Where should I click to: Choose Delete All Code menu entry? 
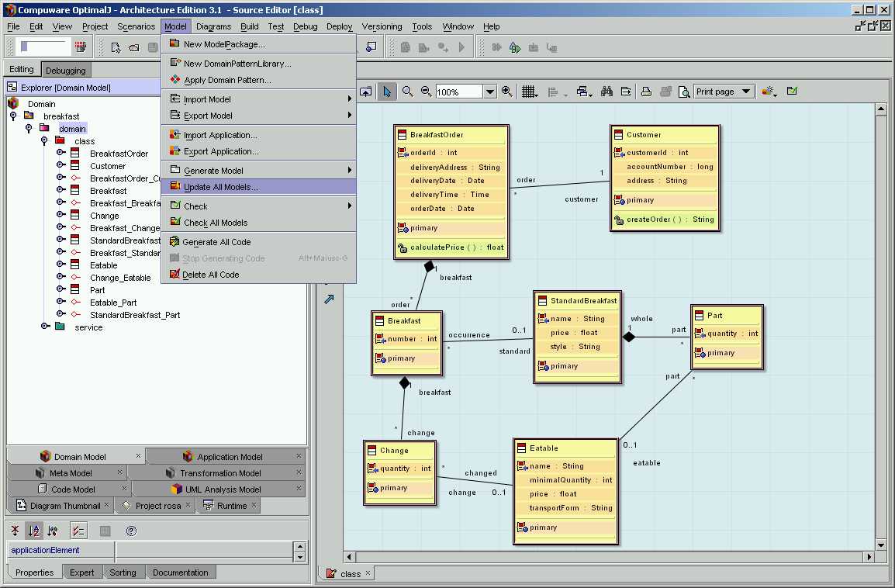pyautogui.click(x=259, y=275)
